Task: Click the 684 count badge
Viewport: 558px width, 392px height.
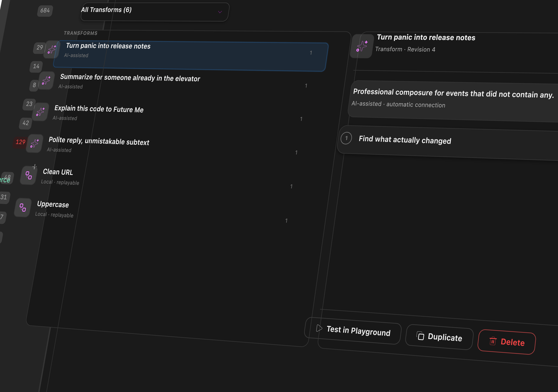Action: pos(45,11)
